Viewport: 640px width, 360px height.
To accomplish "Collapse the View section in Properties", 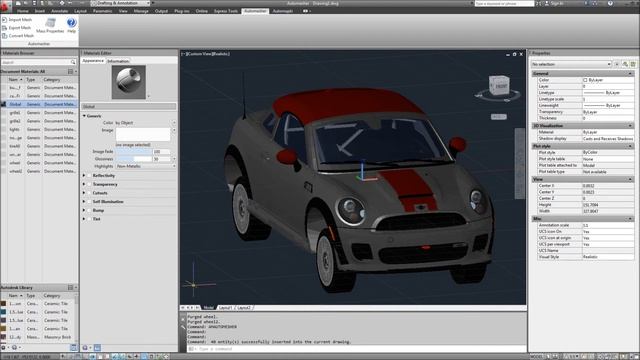I will [x=630, y=179].
